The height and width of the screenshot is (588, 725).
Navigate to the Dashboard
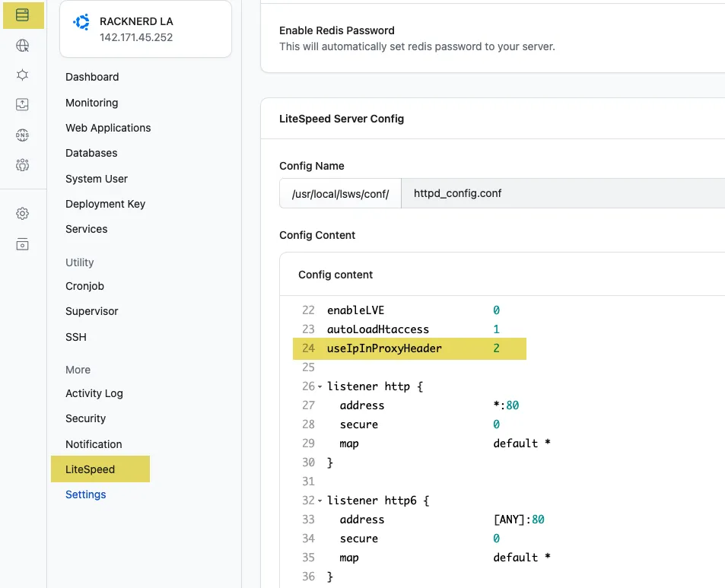click(x=92, y=77)
